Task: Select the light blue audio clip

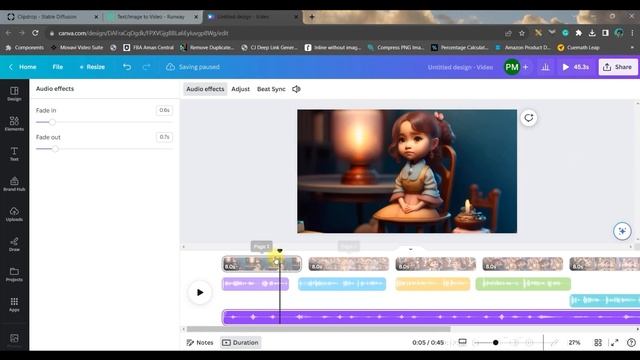Action: pos(342,284)
